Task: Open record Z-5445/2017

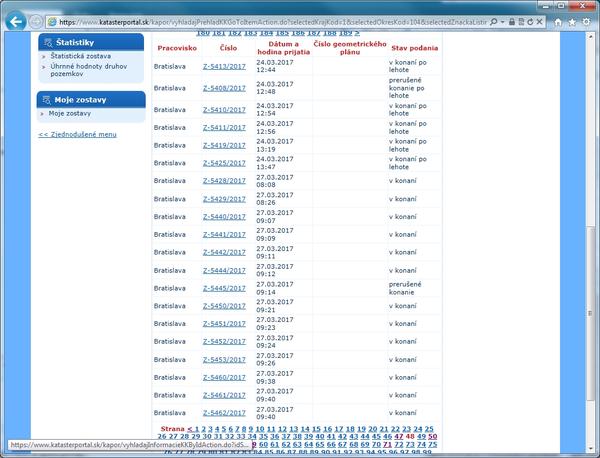Action: coord(224,288)
